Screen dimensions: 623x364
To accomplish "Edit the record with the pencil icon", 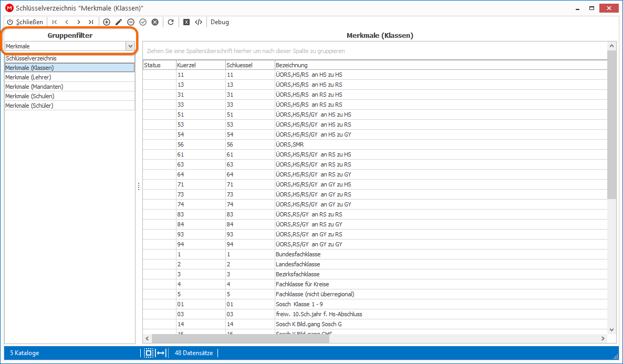I will pyautogui.click(x=118, y=22).
